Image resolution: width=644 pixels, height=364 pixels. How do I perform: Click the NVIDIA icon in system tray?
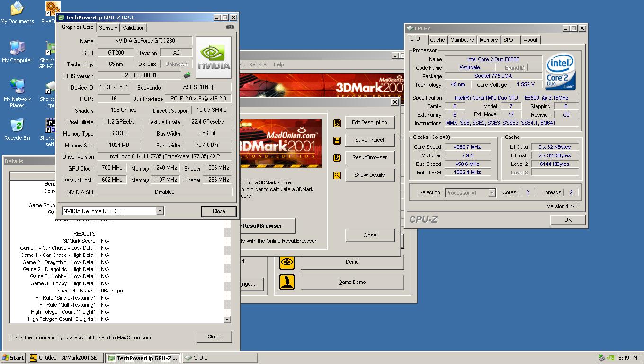[611, 358]
